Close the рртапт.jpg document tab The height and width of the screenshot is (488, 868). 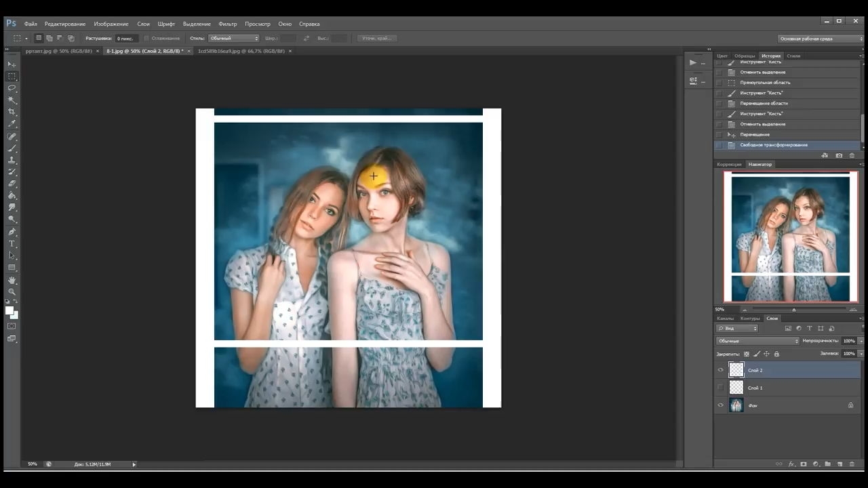[x=98, y=51]
